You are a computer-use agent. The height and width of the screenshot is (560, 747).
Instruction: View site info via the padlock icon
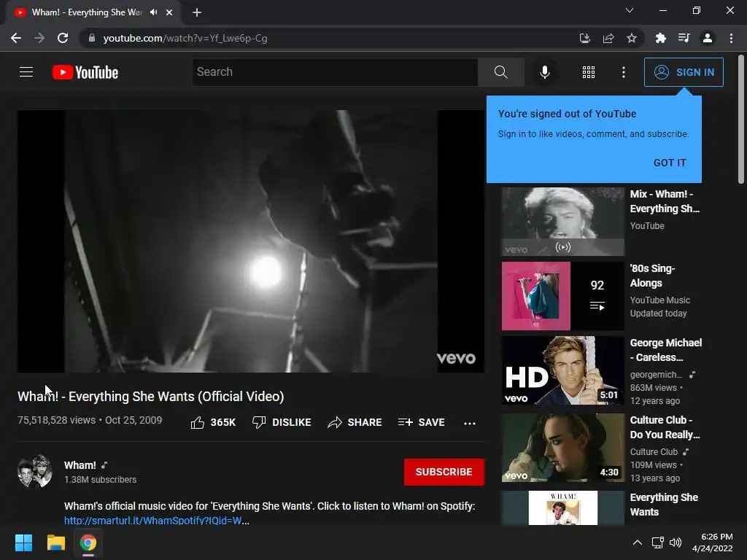(x=91, y=38)
